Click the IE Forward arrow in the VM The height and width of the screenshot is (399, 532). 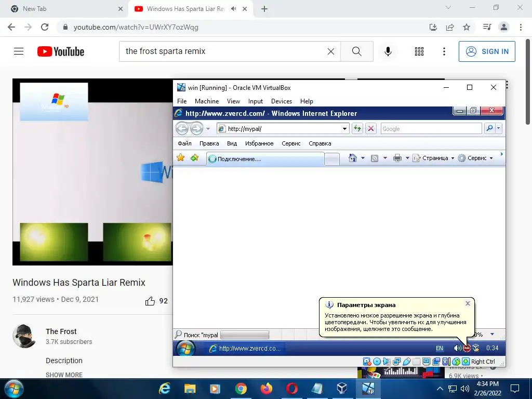(196, 129)
